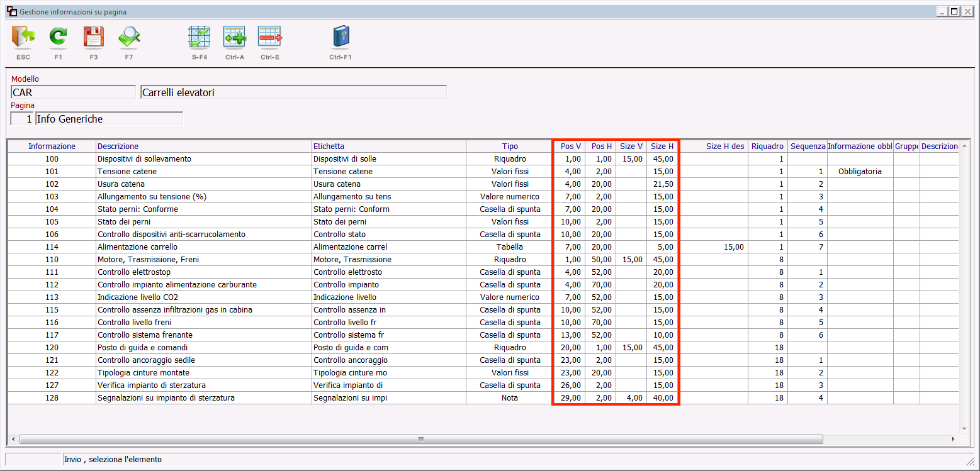Screen dimensions: 980x471
Task: Click the Informazione column header
Action: 52,147
